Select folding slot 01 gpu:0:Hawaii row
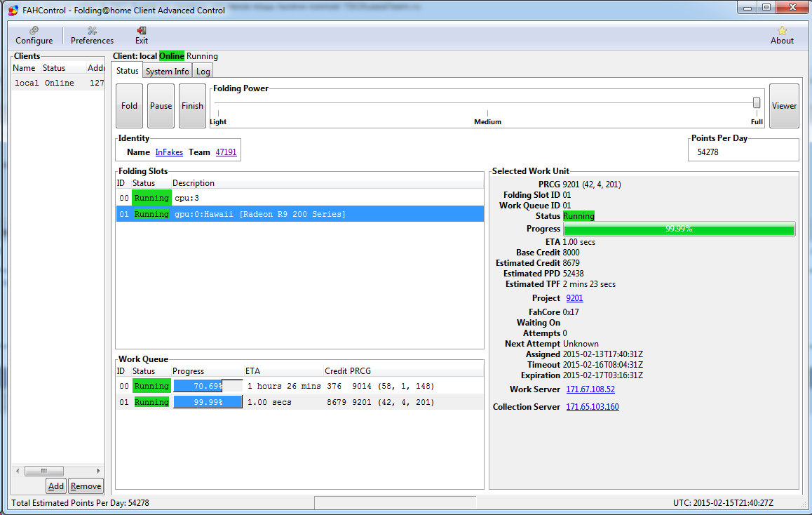 (x=300, y=214)
